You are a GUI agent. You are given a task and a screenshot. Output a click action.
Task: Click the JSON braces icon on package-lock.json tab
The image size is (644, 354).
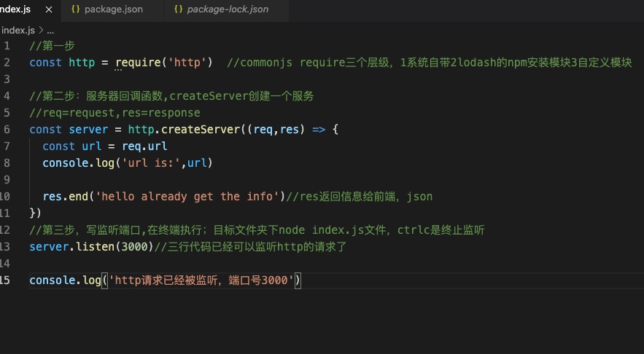tap(178, 9)
